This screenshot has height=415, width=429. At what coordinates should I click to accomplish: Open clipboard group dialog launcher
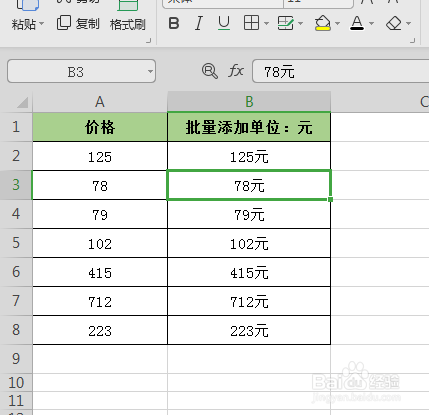tap(149, 41)
